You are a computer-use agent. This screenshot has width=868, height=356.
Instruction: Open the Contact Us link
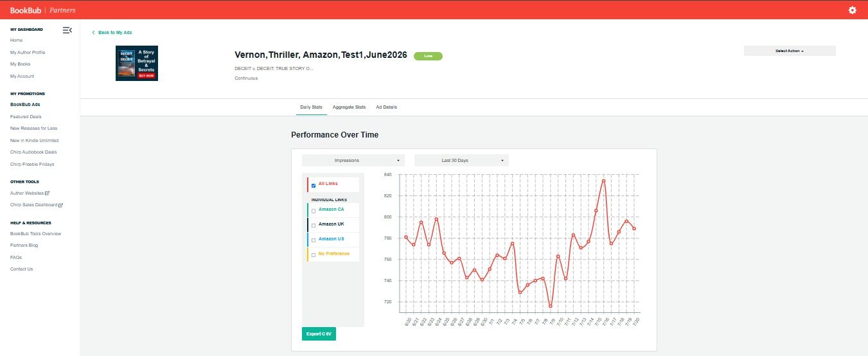21,269
